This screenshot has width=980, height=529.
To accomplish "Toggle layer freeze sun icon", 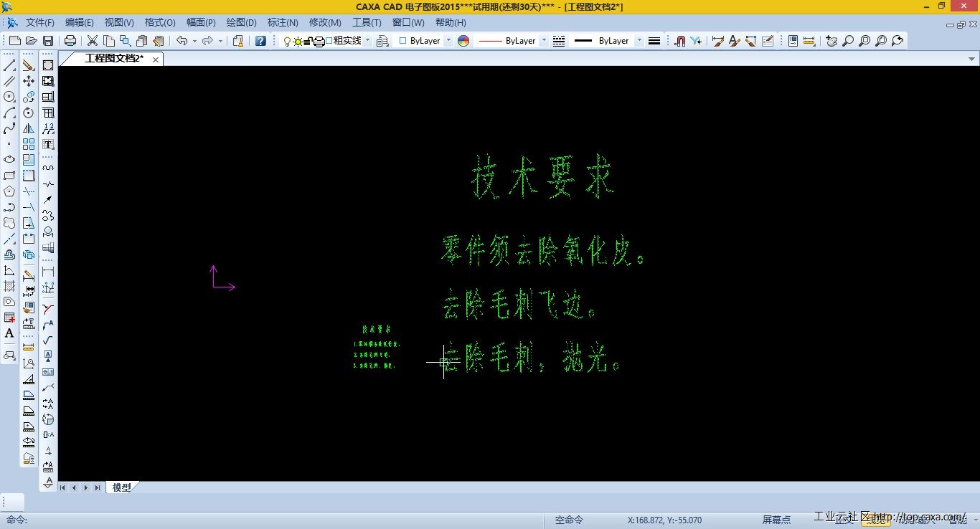I will click(x=297, y=42).
